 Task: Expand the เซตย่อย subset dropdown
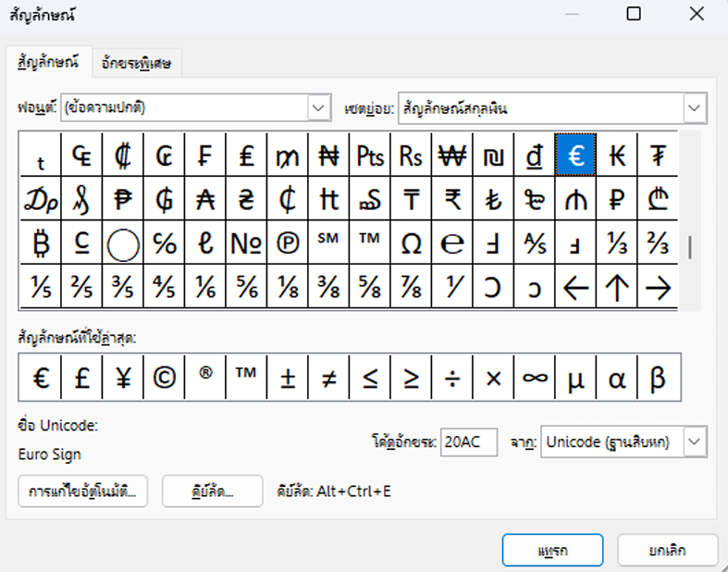[695, 108]
